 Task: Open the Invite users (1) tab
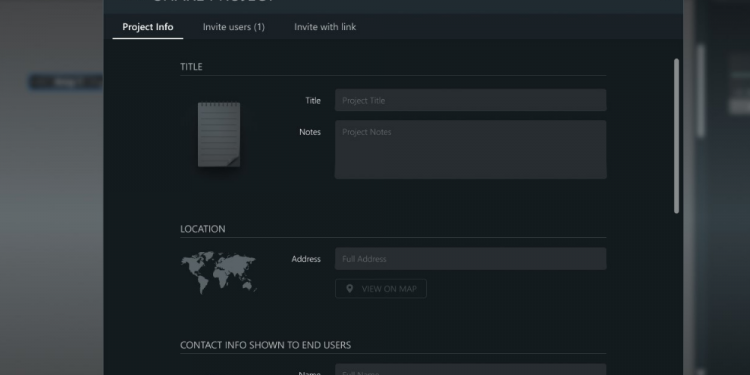[233, 27]
